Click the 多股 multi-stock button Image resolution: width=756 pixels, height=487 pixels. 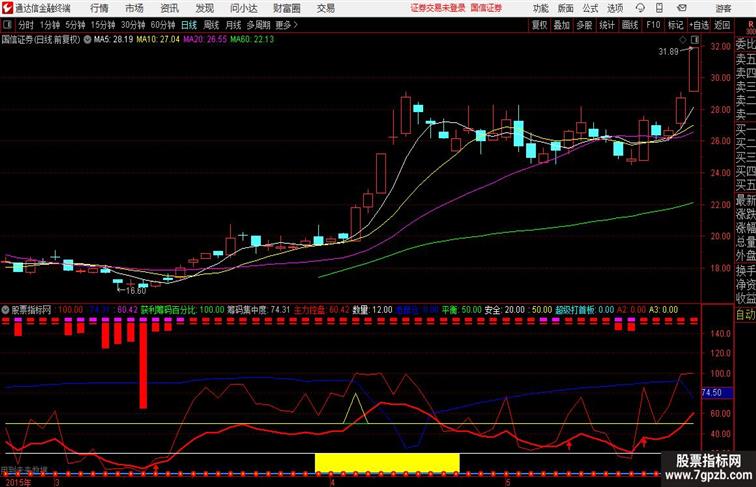(x=584, y=25)
